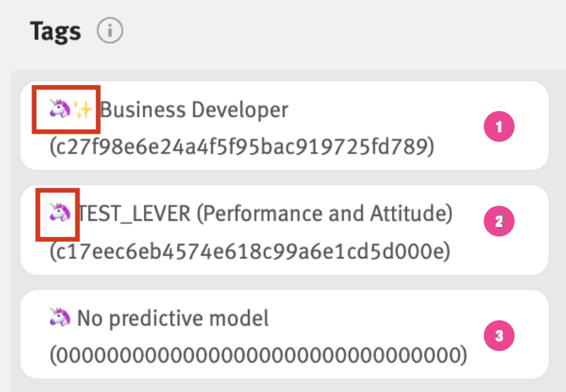Image resolution: width=566 pixels, height=392 pixels.
Task: Click the pink badge numbered 3
Action: 499,336
